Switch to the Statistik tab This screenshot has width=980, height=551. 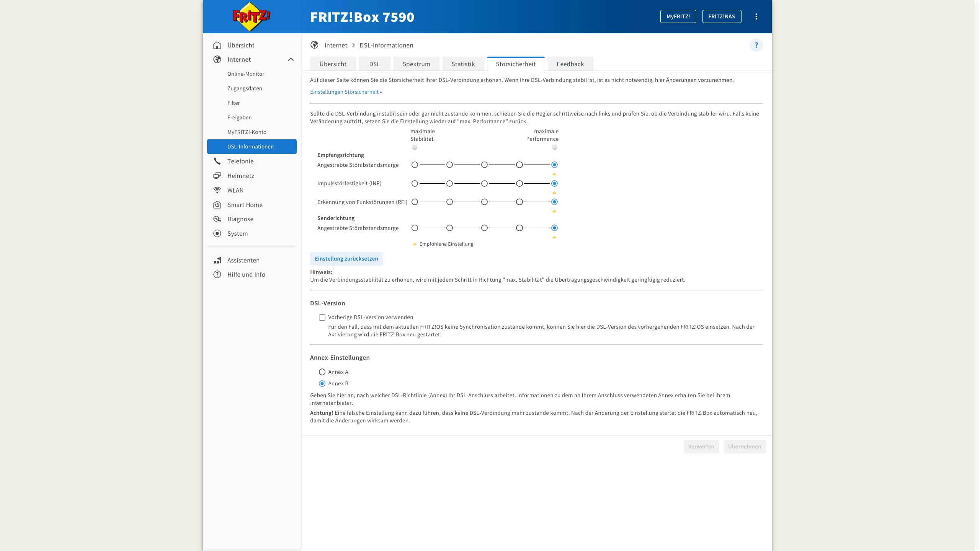[x=463, y=64]
